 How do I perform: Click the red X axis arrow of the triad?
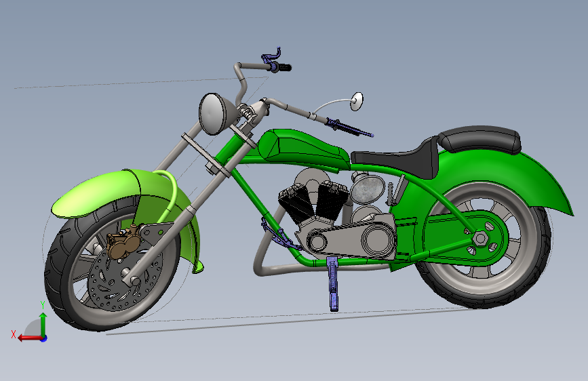(29, 338)
